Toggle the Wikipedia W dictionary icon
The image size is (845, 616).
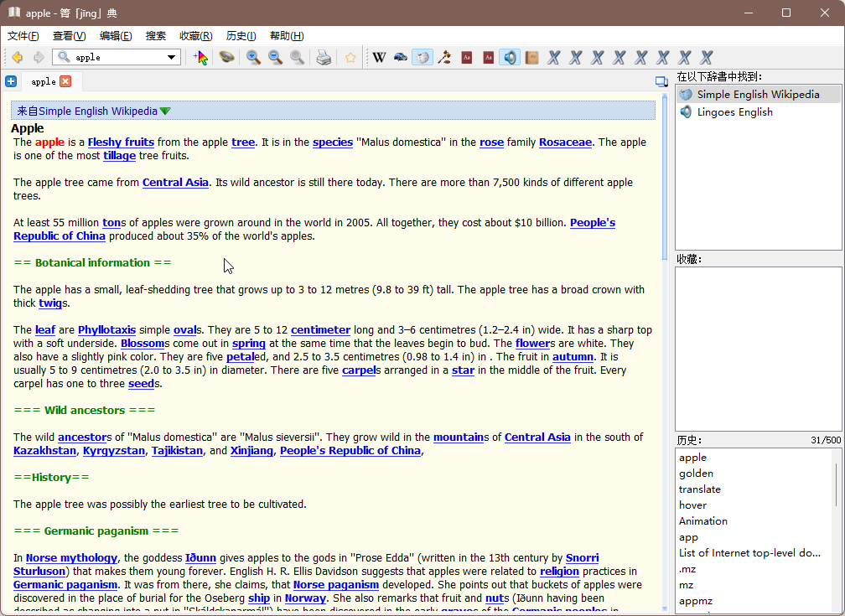[380, 57]
